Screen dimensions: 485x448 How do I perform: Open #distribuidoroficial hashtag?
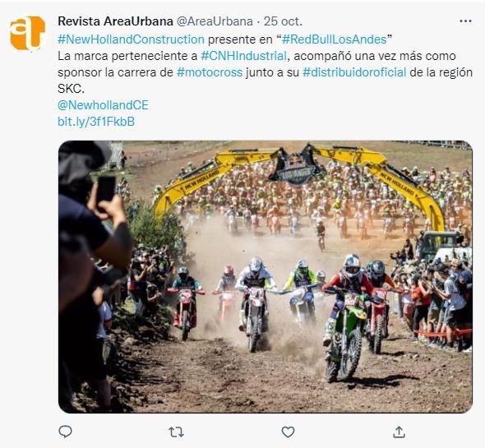click(354, 72)
